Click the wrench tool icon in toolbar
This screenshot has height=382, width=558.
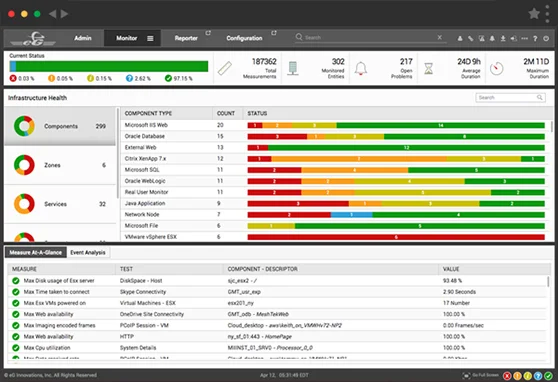click(x=470, y=38)
